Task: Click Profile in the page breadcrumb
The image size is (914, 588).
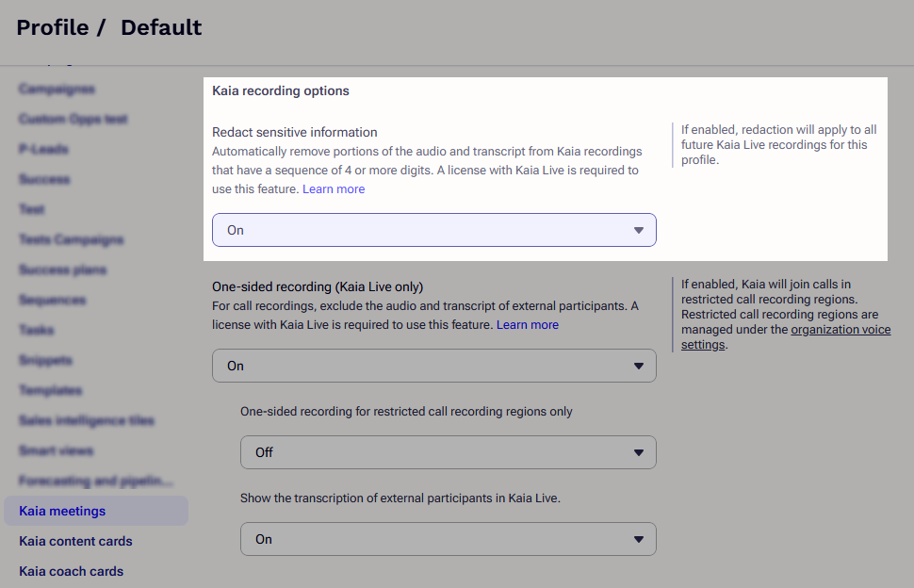Action: click(x=52, y=27)
